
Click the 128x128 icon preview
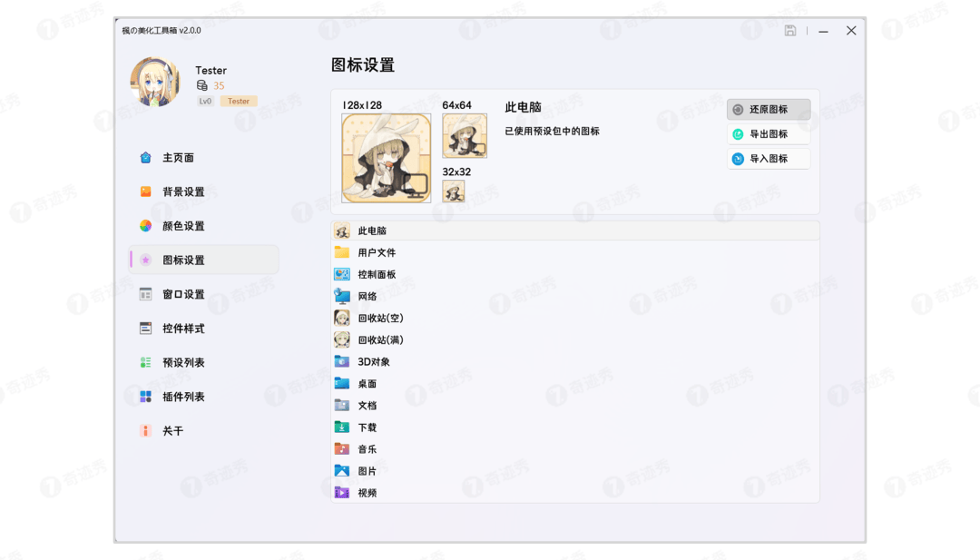[x=387, y=158]
